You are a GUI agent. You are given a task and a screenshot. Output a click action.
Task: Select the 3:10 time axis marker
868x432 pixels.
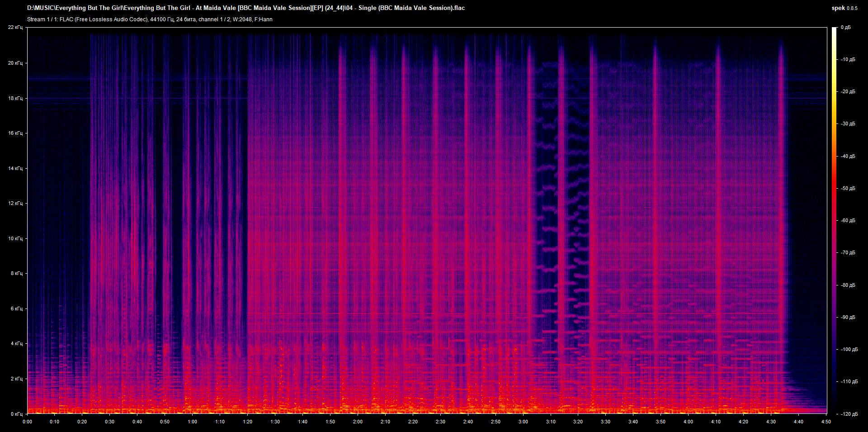(x=551, y=422)
